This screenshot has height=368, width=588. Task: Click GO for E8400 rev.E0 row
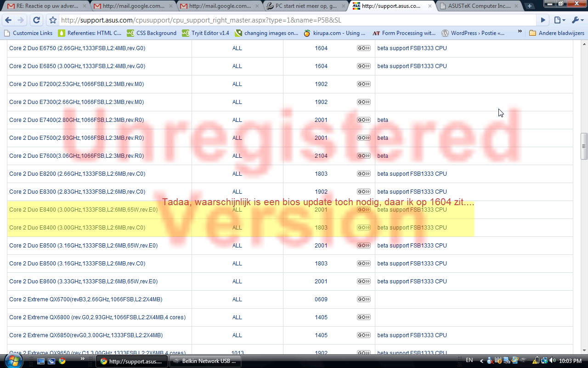pyautogui.click(x=364, y=210)
